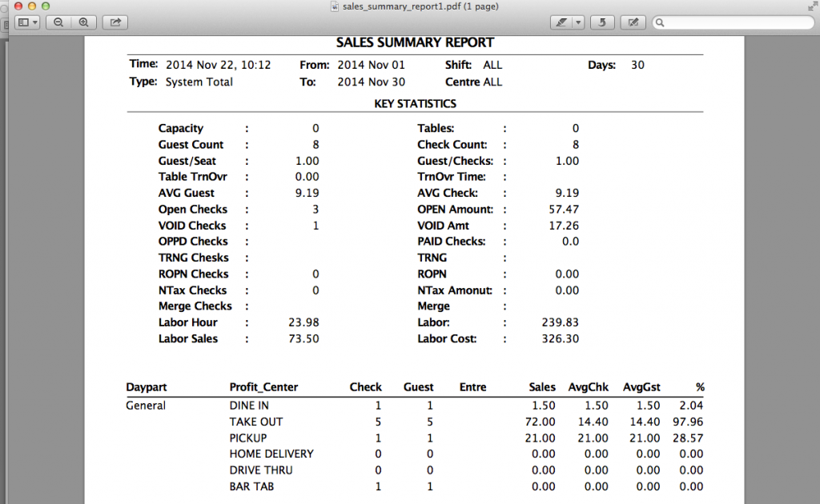Expand the view options dropdown arrow
This screenshot has width=820, height=504.
point(34,22)
